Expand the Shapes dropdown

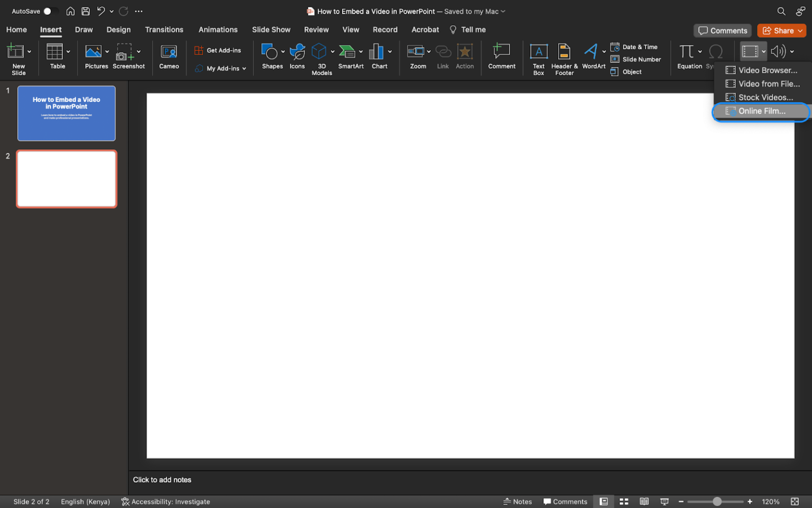tap(283, 52)
